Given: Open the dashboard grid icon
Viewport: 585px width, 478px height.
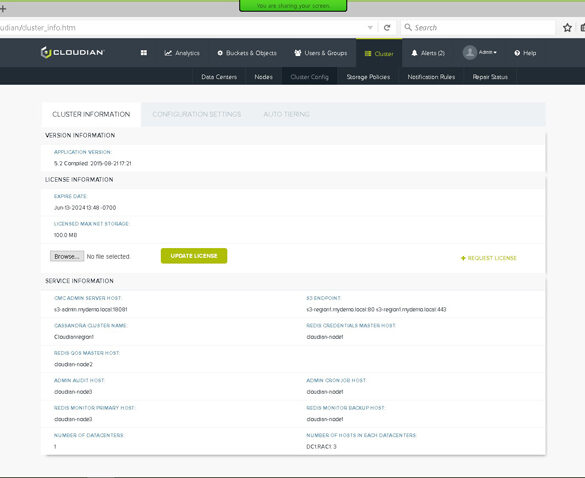Looking at the screenshot, I should coord(144,53).
